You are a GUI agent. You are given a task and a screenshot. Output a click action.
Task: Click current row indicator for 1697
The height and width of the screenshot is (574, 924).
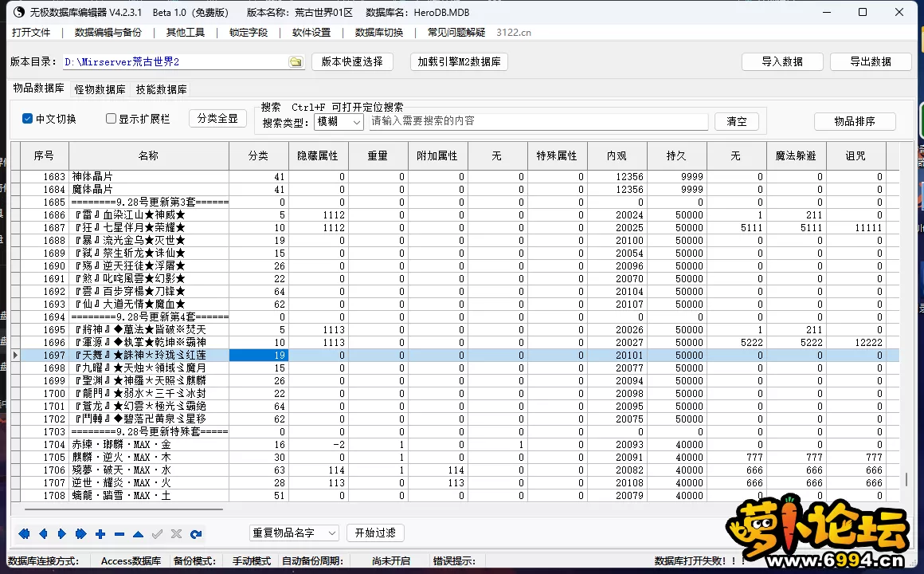tap(15, 355)
